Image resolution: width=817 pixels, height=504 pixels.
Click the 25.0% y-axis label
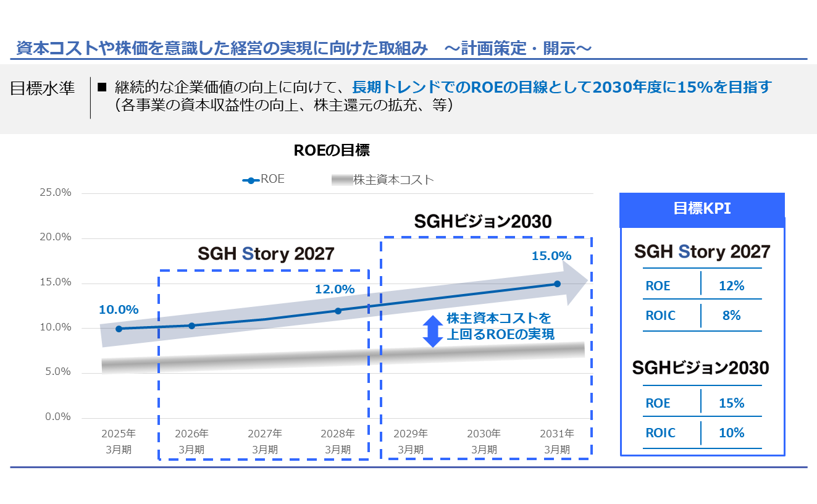[56, 193]
